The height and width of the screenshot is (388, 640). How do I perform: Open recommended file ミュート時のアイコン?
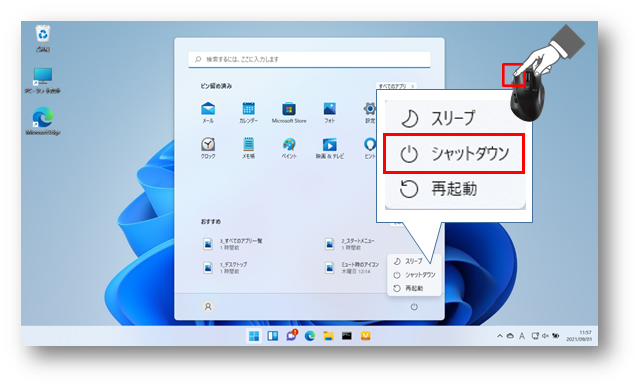(x=353, y=268)
